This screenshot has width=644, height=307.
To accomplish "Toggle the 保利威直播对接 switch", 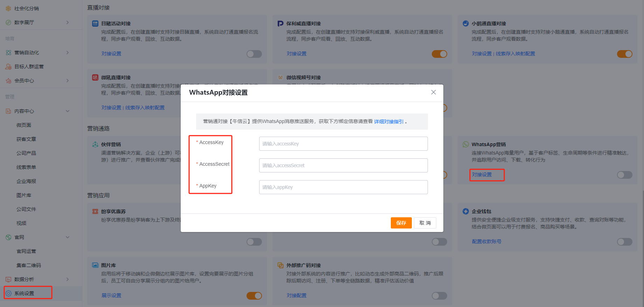I will coord(439,54).
